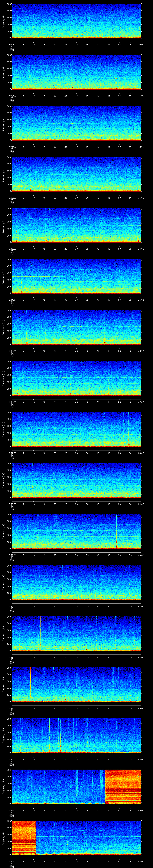Select the 32:00 end time label
Viewport: 153px width, 868px height.
pos(141,146)
